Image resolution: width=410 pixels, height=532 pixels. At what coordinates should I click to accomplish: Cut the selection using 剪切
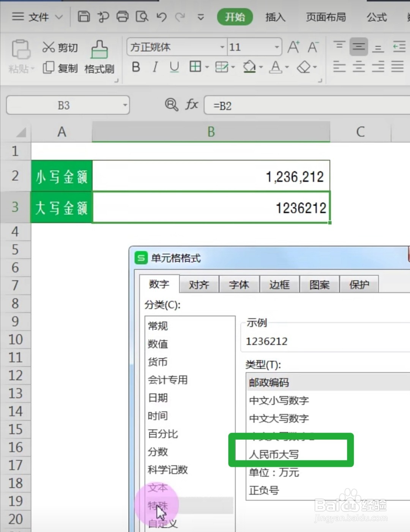(60, 47)
